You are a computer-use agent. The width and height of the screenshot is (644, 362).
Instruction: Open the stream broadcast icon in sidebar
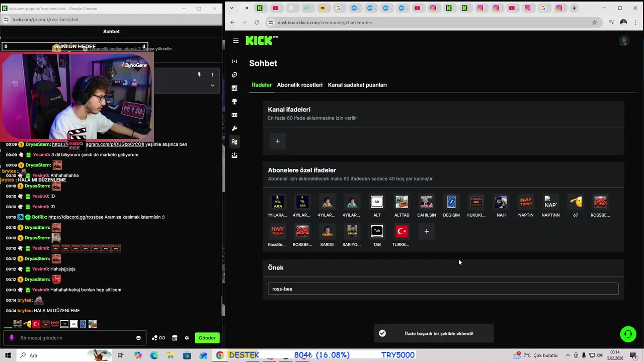(x=234, y=61)
